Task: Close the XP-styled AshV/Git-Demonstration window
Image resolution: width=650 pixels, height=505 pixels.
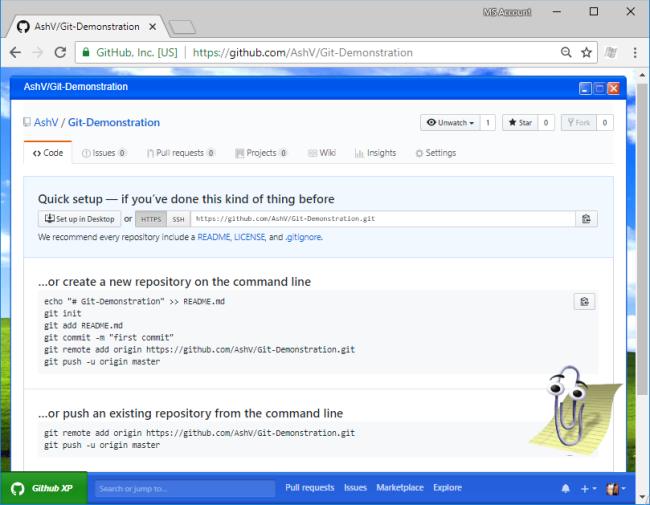Action: click(x=614, y=88)
